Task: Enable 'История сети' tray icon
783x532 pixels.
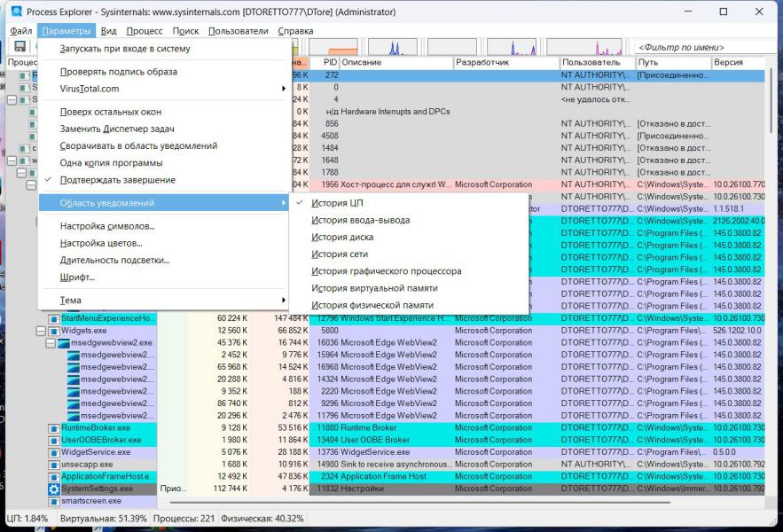Action: (339, 254)
